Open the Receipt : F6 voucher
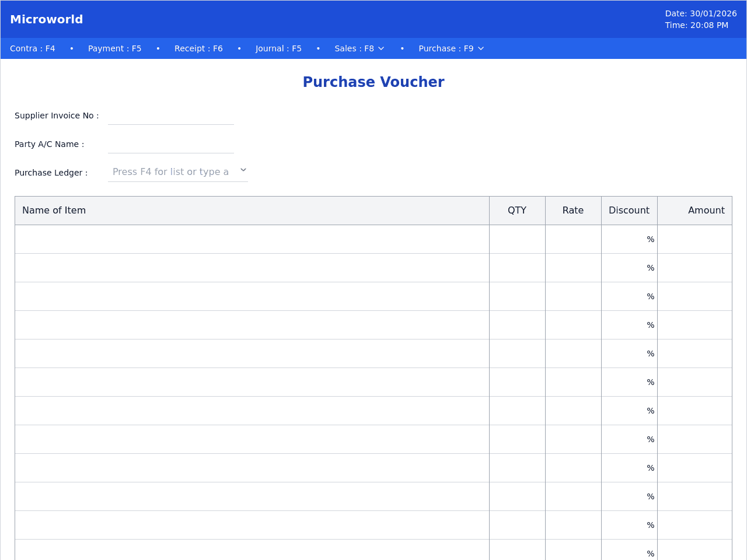 [x=198, y=48]
